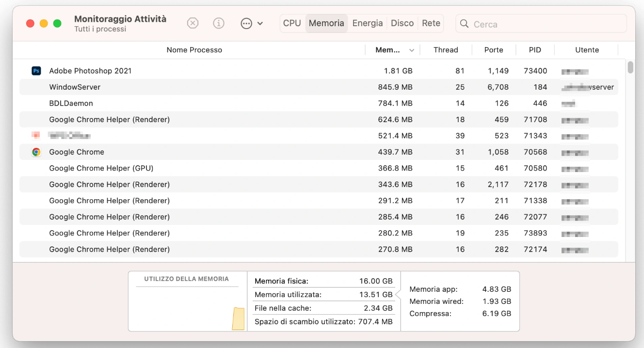This screenshot has width=644, height=348.
Task: Focus the Cerca search field
Action: click(541, 24)
